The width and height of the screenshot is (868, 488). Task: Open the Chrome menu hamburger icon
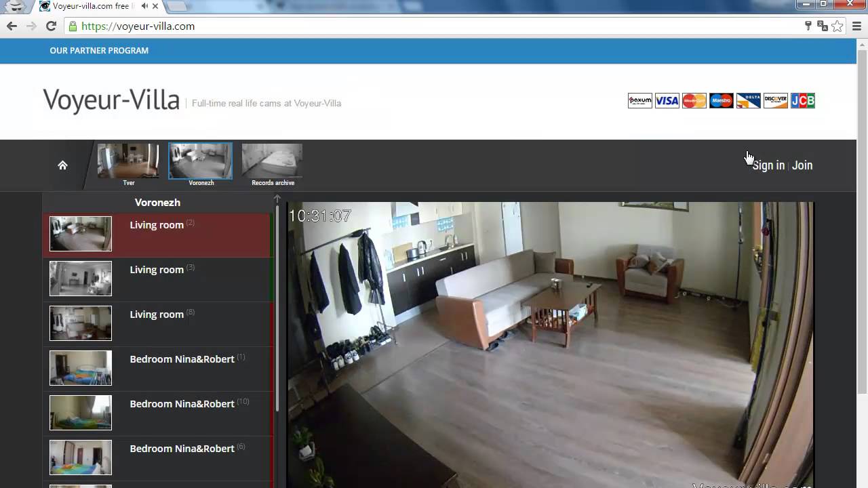coord(856,26)
